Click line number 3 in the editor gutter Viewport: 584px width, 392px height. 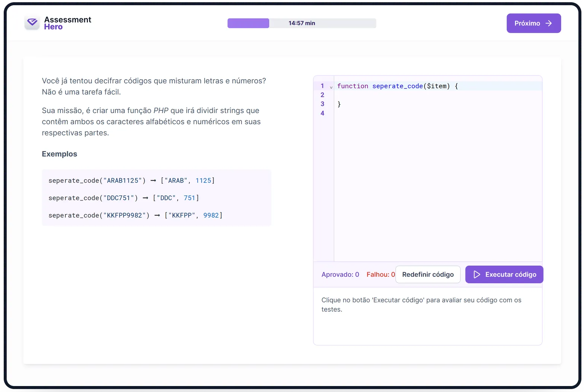pyautogui.click(x=322, y=104)
